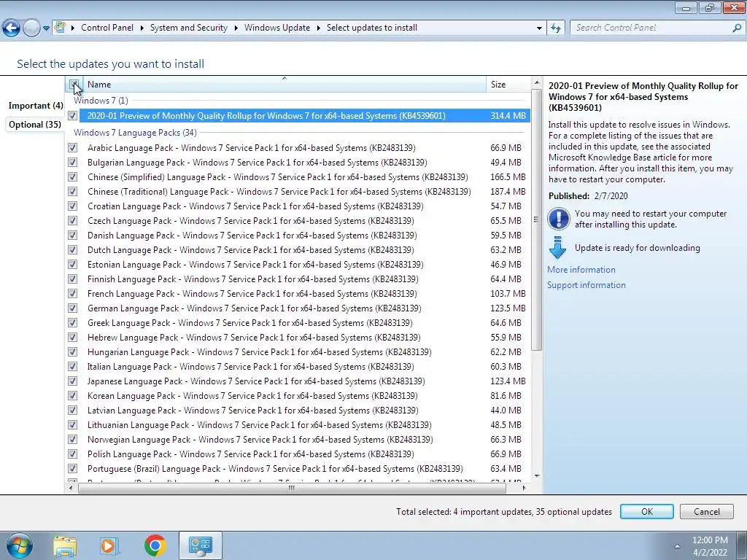Open address bar history dropdown arrow
The image size is (747, 560).
pos(539,28)
